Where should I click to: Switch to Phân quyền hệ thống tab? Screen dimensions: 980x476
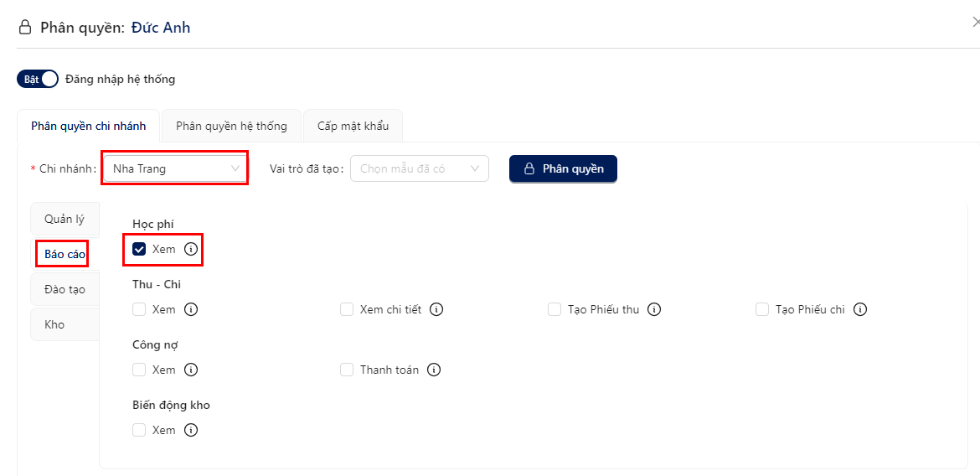(231, 127)
